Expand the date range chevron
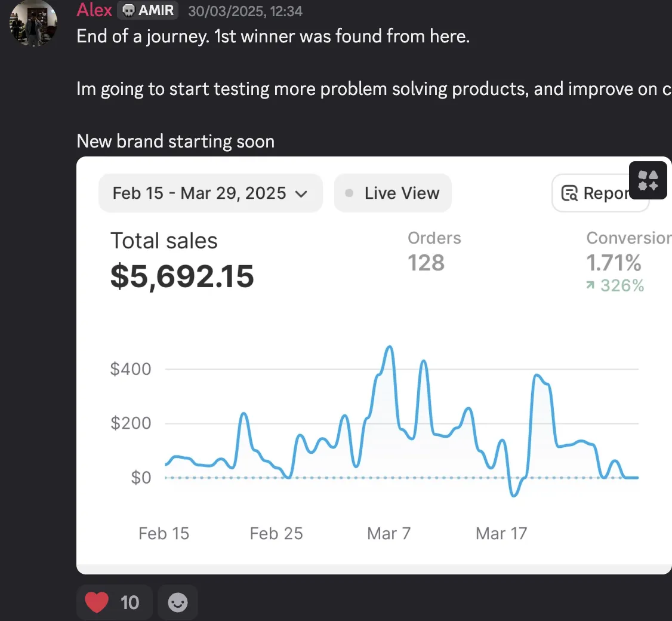This screenshot has height=621, width=672. click(301, 194)
